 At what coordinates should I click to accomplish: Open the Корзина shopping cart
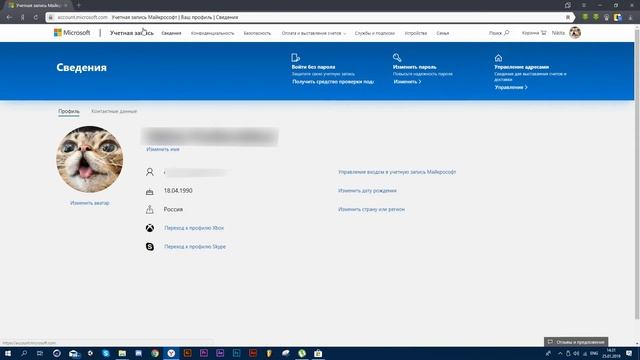coord(534,33)
